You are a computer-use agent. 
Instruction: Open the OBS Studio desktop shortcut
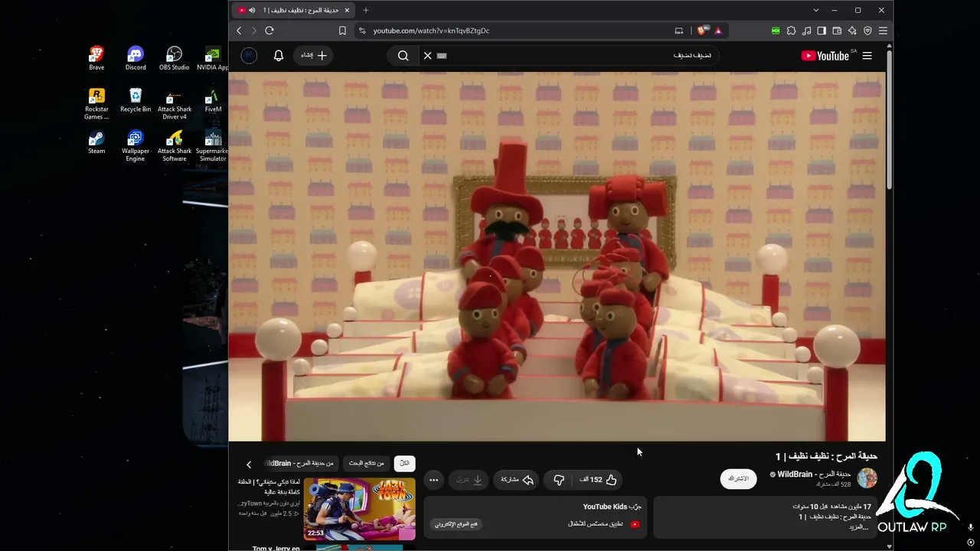175,58
